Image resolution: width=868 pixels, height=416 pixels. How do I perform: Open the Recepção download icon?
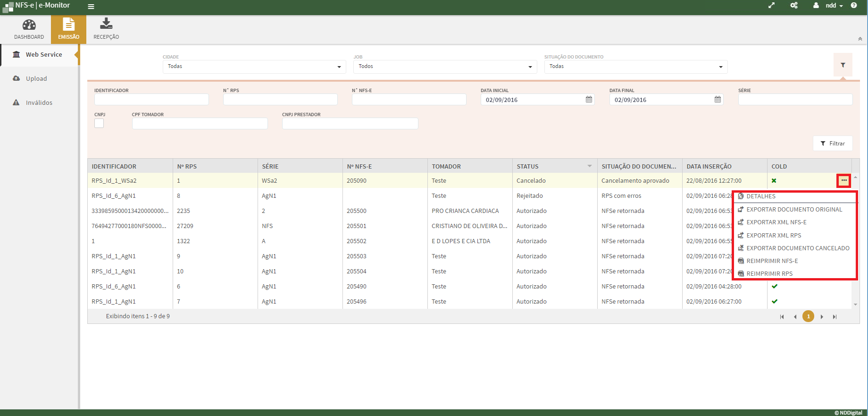point(106,24)
